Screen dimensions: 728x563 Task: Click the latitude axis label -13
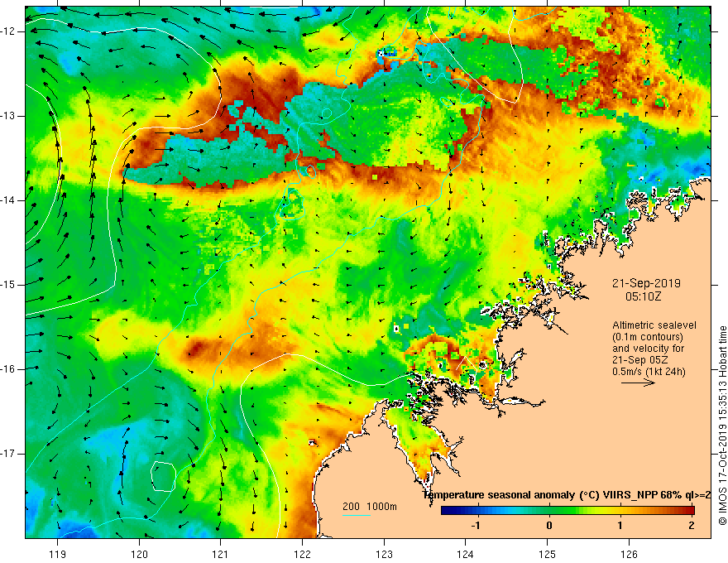pos(8,116)
